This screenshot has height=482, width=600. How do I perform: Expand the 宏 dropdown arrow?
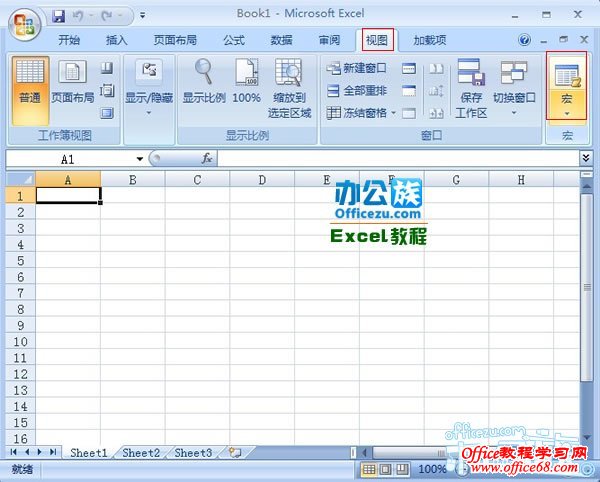pos(567,114)
